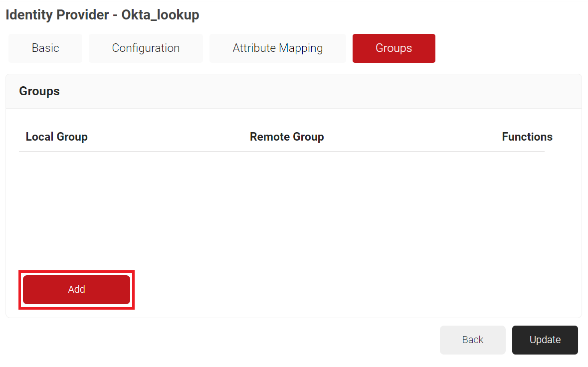Click the Groups panel heading
The width and height of the screenshot is (588, 367).
[x=39, y=91]
